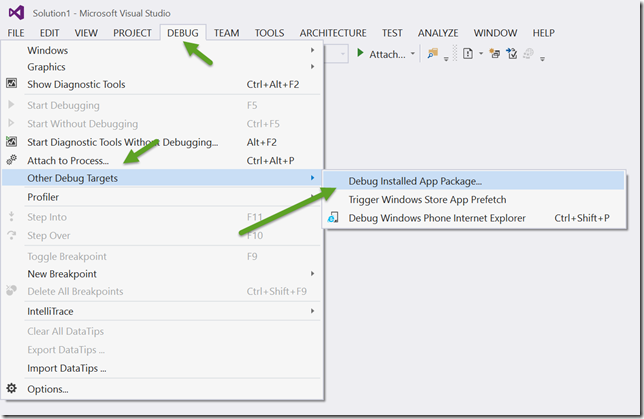
Task: Open the TOOLS menu
Action: pos(269,33)
